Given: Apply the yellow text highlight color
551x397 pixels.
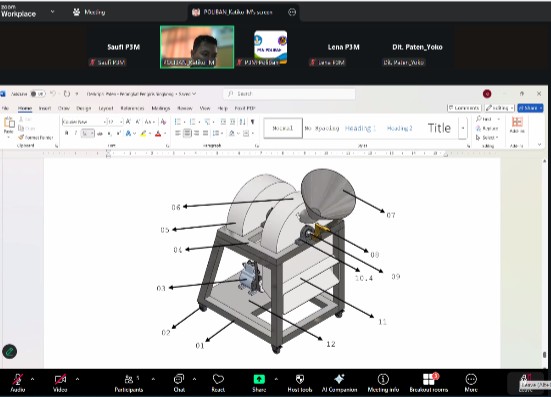Looking at the screenshot, I should (143, 134).
